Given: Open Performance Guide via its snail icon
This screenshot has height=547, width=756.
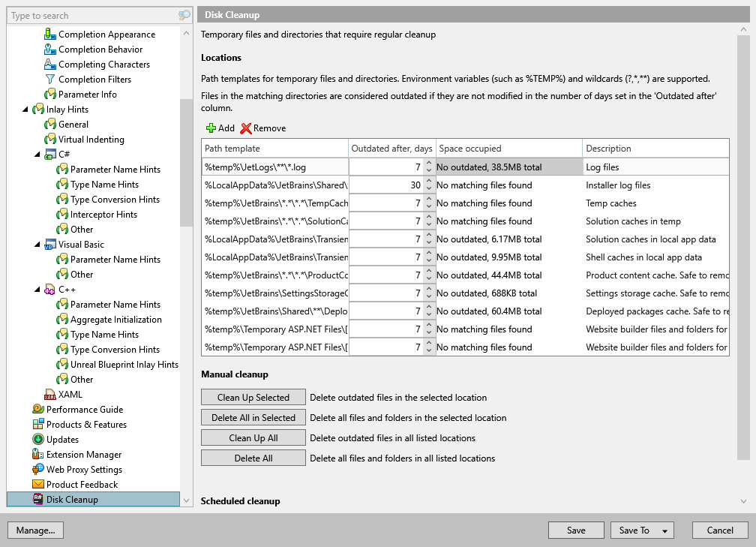Looking at the screenshot, I should (x=38, y=410).
